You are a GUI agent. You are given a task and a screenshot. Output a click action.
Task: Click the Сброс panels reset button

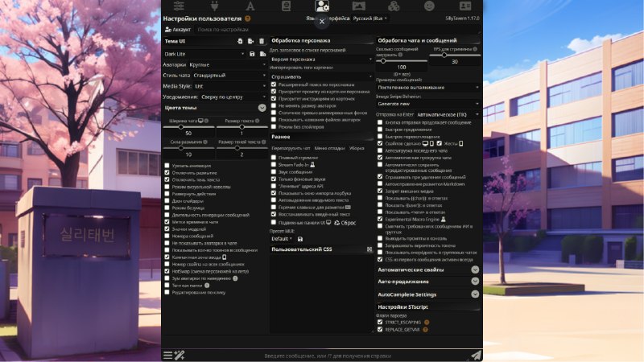[345, 223]
